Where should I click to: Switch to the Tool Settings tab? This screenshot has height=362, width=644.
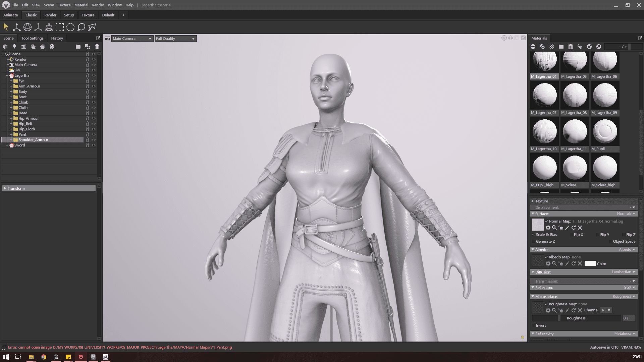pos(32,38)
